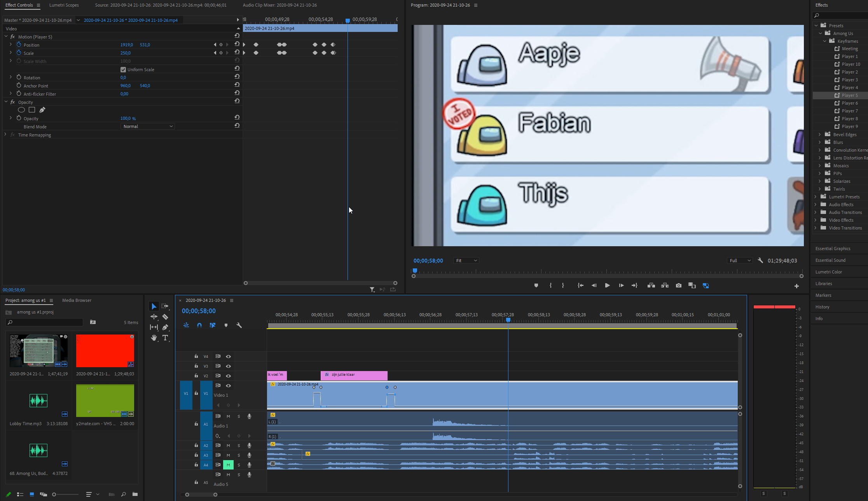Open the Media Browser tab
This screenshot has width=868, height=501.
(77, 300)
